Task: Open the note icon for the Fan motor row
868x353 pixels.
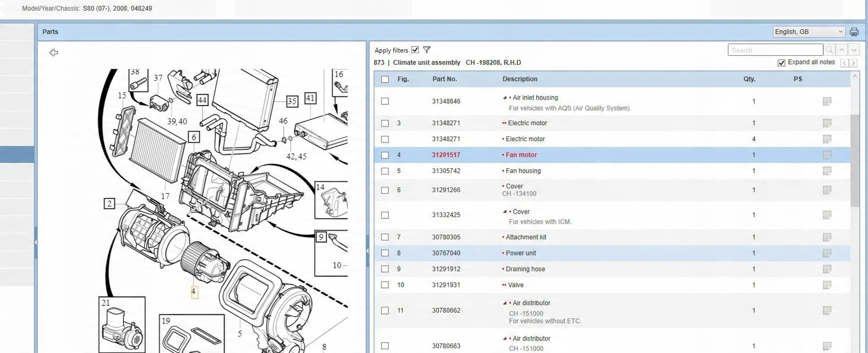Action: coord(827,155)
